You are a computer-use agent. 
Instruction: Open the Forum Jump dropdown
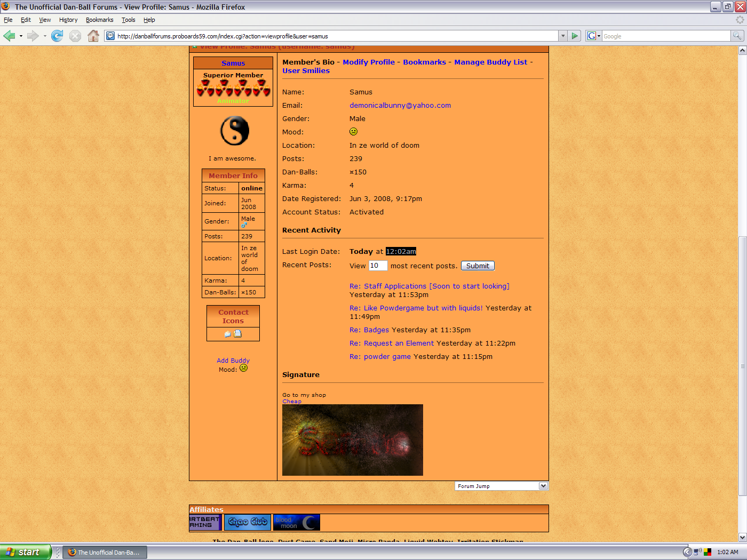(x=502, y=486)
